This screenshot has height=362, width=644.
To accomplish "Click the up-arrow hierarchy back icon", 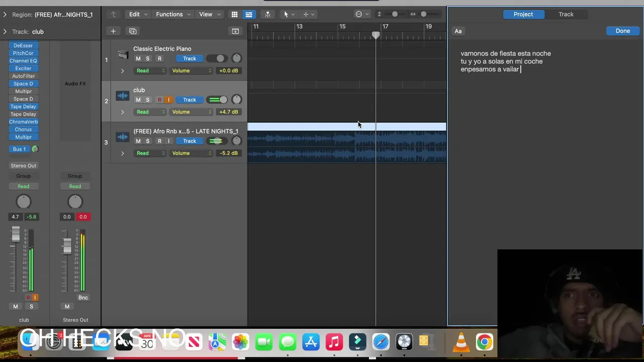I will tap(113, 14).
